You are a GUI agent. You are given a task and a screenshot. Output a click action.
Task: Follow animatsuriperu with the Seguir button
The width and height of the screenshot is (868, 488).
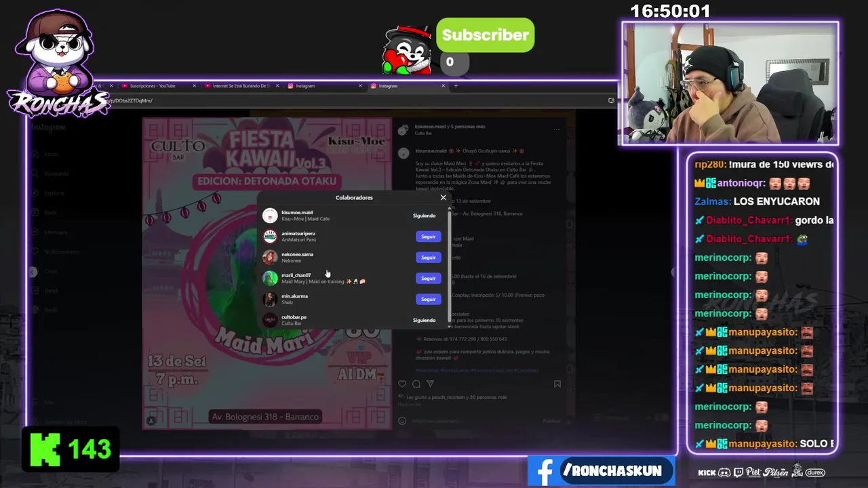tap(428, 237)
